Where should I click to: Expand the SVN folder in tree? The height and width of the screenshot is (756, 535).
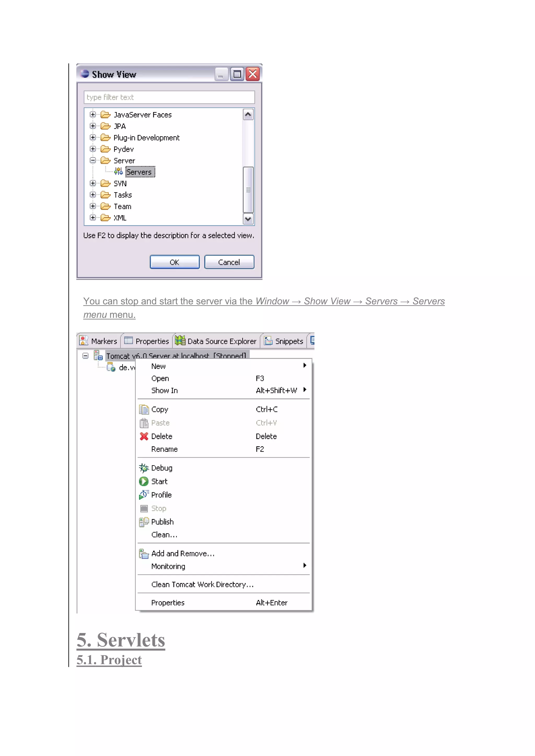pyautogui.click(x=93, y=183)
